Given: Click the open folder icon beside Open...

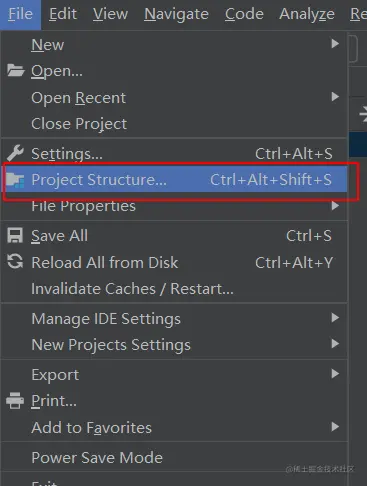Looking at the screenshot, I should tap(15, 70).
